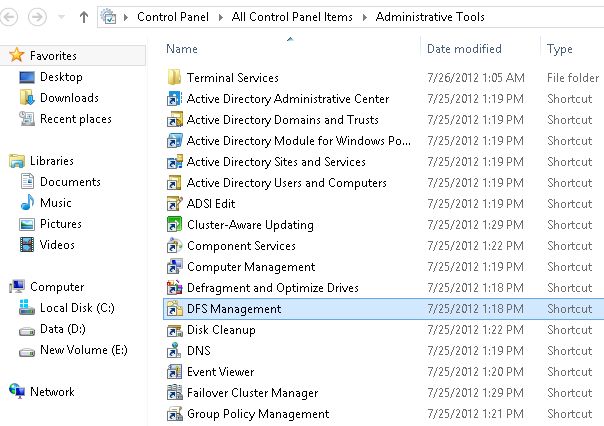Select the Defragment and Optimize Drives icon
604x426 pixels.
pos(175,288)
